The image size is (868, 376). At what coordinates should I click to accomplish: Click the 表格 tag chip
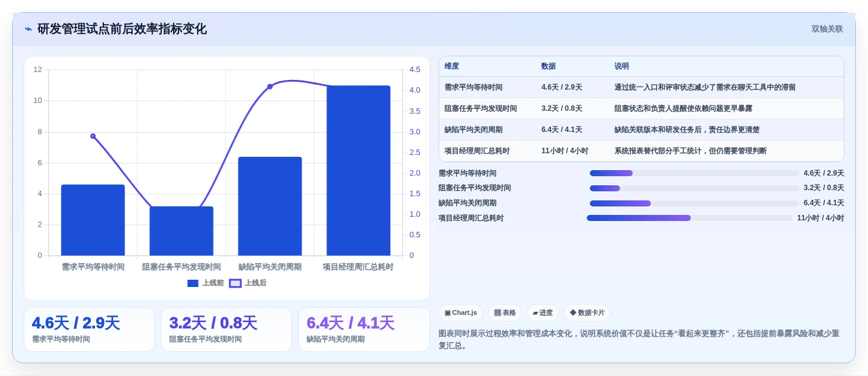[504, 313]
